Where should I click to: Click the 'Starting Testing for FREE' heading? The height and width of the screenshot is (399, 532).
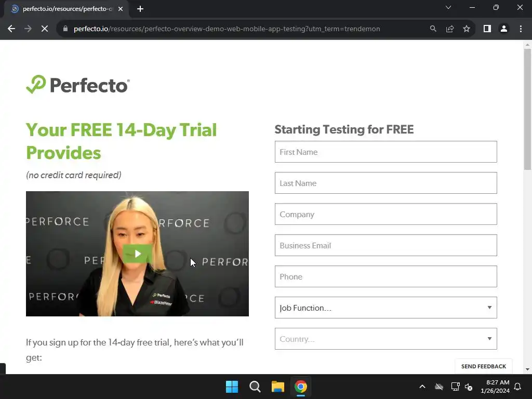coord(344,129)
